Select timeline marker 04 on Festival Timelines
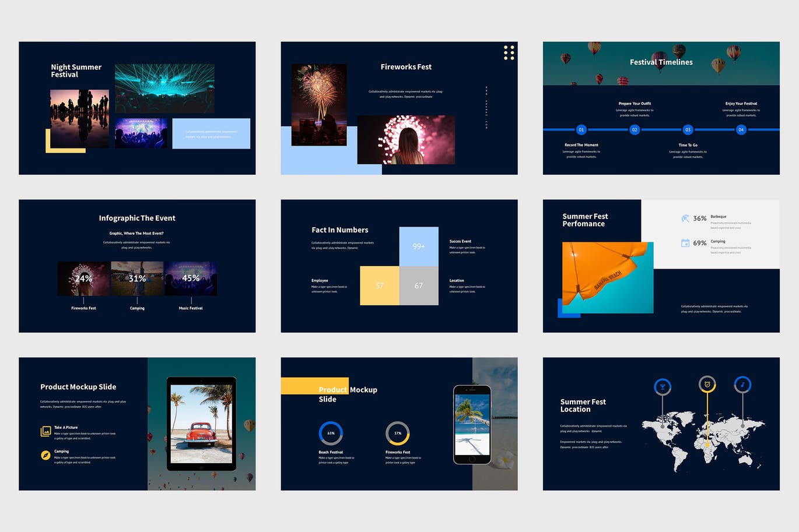Viewport: 799px width, 532px height. (x=741, y=129)
